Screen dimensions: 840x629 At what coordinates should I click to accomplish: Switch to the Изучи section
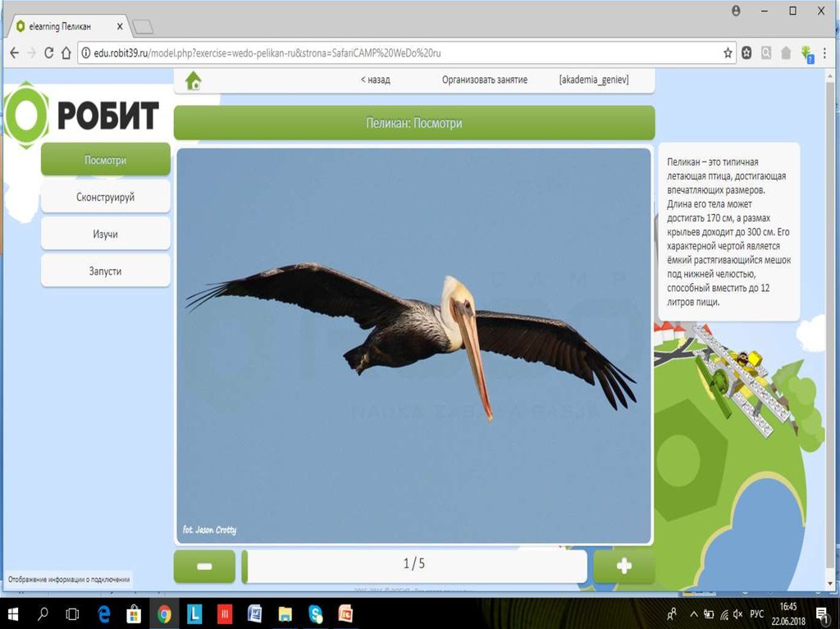(x=105, y=234)
